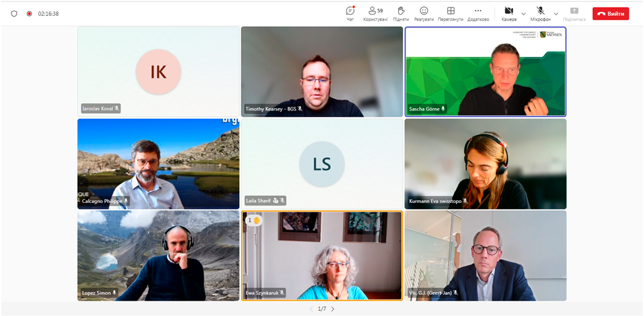Click the meeting timer 02:16:38
The height and width of the screenshot is (316, 644).
tap(49, 13)
